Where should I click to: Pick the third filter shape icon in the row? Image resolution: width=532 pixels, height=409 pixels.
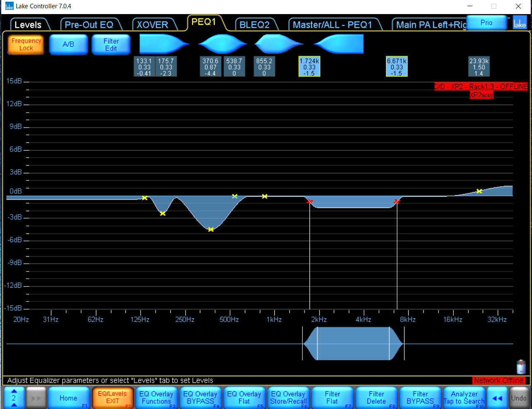coord(278,44)
